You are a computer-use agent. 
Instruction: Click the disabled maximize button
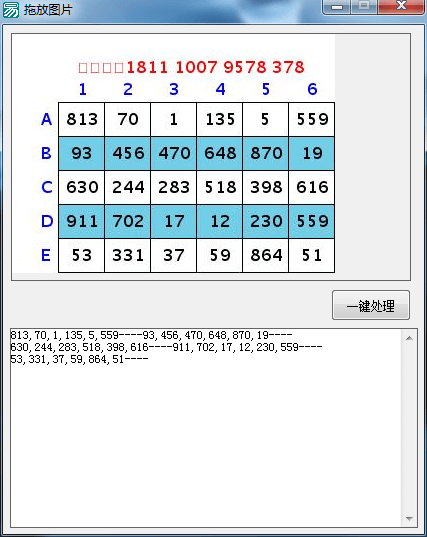364,6
